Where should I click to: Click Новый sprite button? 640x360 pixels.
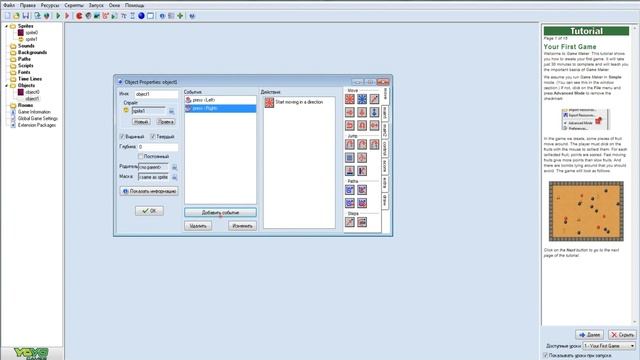(x=141, y=122)
